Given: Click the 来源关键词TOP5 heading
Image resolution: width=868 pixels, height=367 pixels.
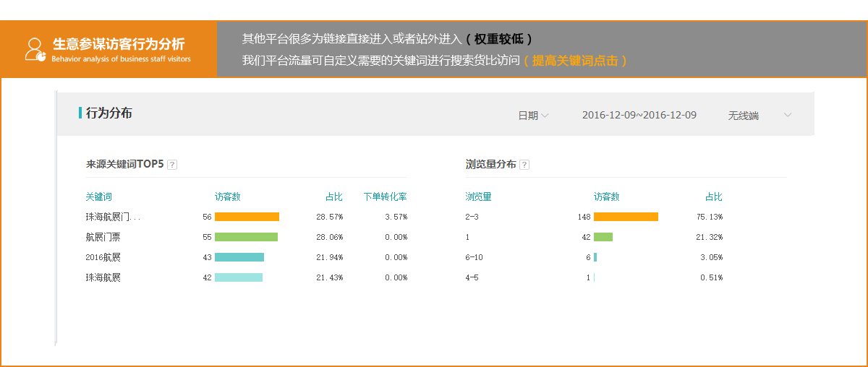Looking at the screenshot, I should click(x=124, y=165).
